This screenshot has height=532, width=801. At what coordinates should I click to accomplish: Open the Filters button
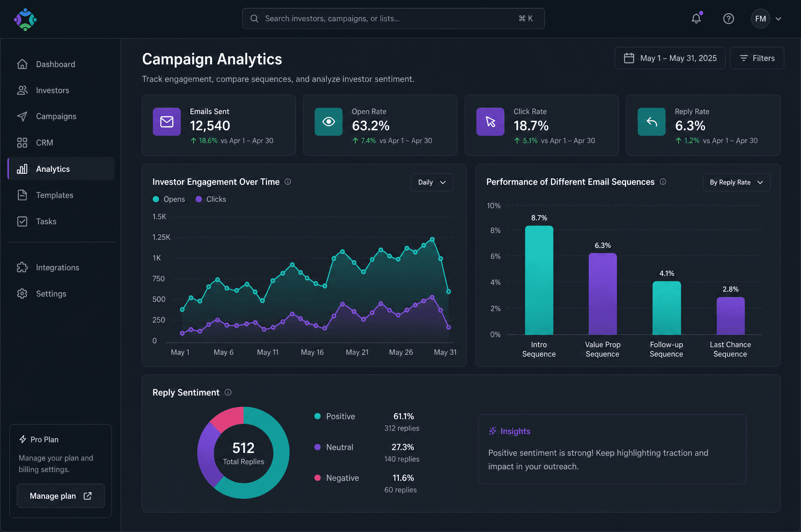pos(757,58)
